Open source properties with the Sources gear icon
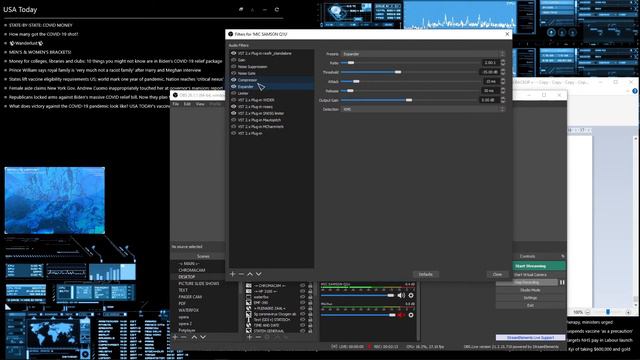Image resolution: width=640 pixels, height=360 pixels. click(267, 337)
